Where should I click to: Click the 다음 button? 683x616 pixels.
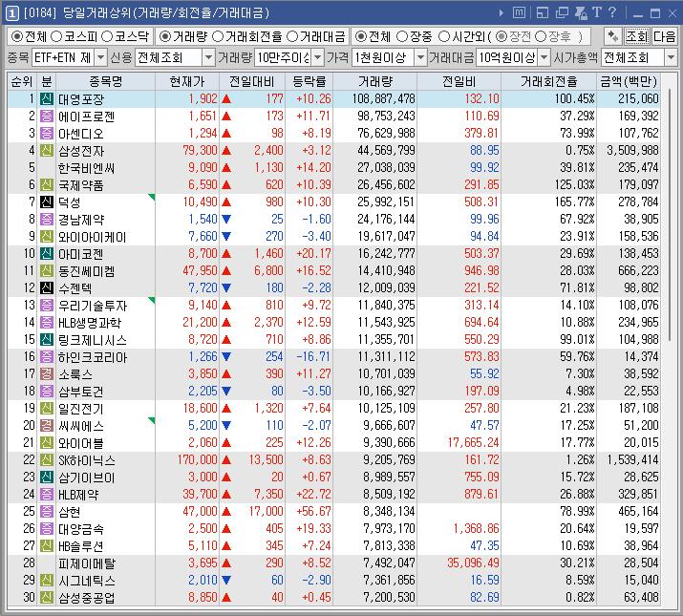(664, 36)
